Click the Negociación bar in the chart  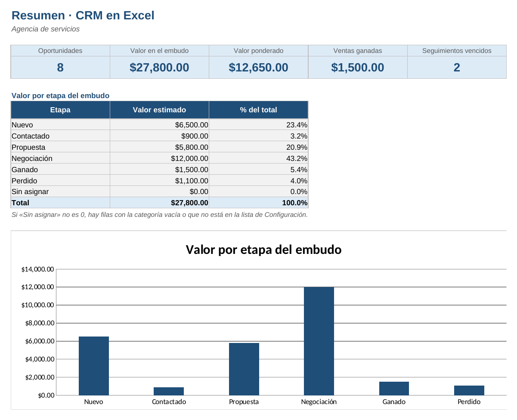pos(319,341)
